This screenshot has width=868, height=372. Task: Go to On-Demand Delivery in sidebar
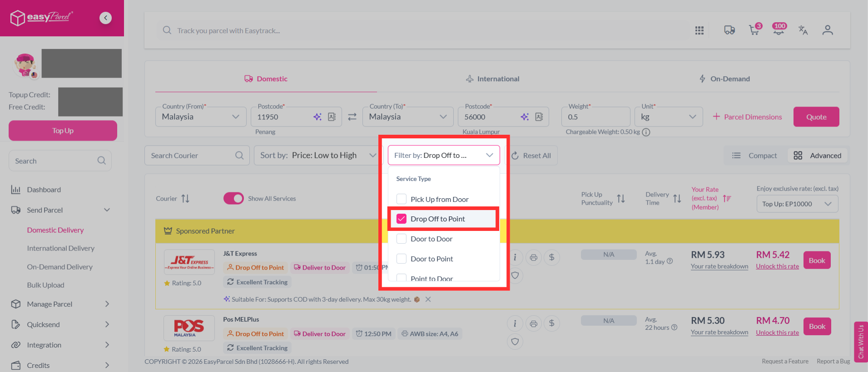(x=60, y=267)
